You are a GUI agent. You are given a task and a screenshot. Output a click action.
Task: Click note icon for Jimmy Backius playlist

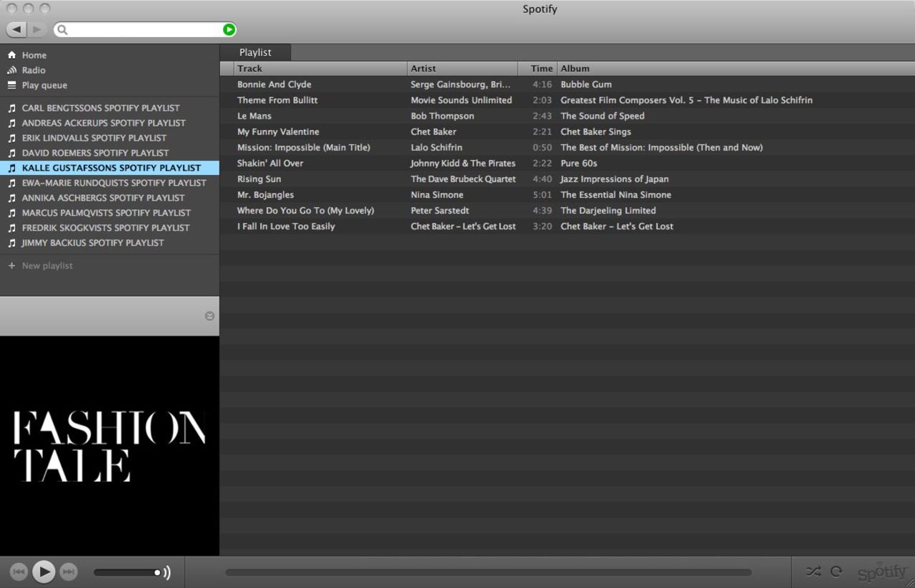tap(11, 243)
